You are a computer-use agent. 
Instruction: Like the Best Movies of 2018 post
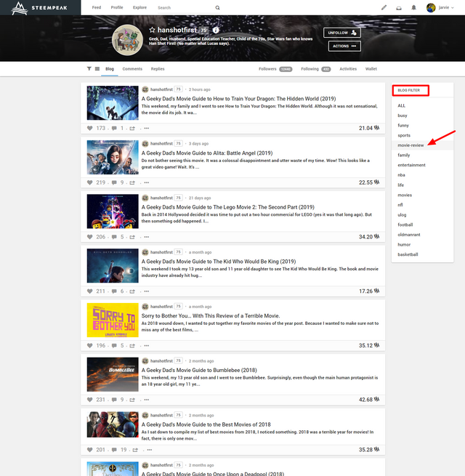click(90, 450)
